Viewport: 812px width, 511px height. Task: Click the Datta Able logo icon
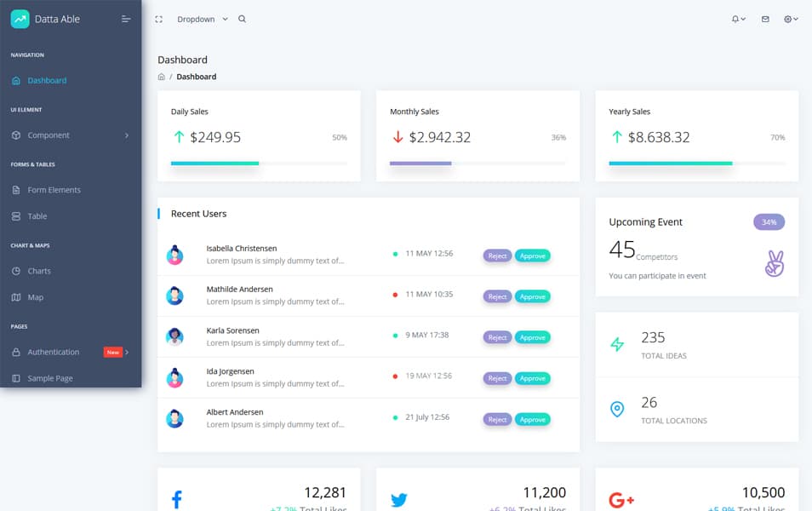pyautogui.click(x=19, y=18)
